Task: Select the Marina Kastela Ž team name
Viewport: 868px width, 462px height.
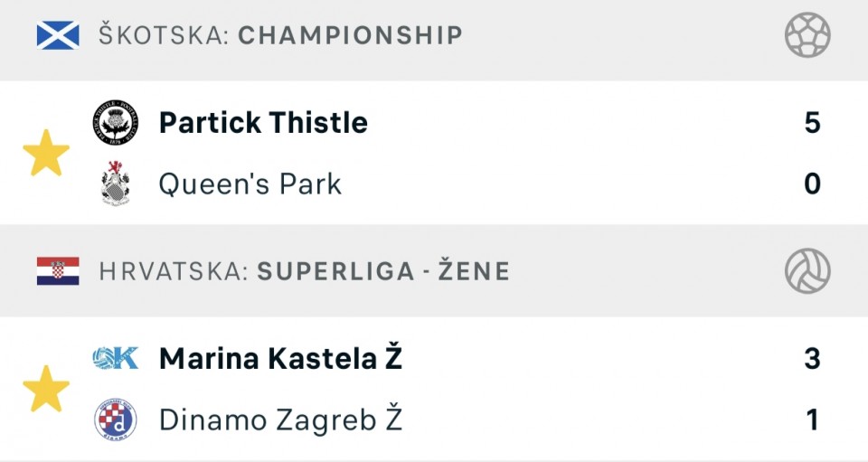Action: click(280, 359)
